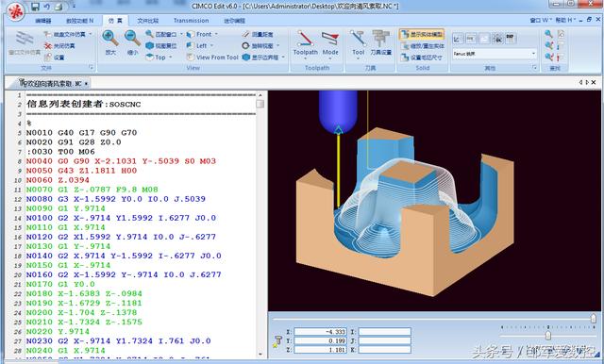Click 设置毛坯尺寸 stock size setup
The width and height of the screenshot is (604, 364).
pos(422,58)
